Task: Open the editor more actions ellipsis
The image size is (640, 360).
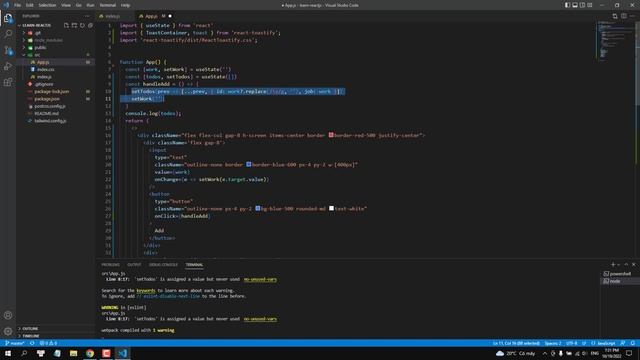Action: [x=632, y=16]
